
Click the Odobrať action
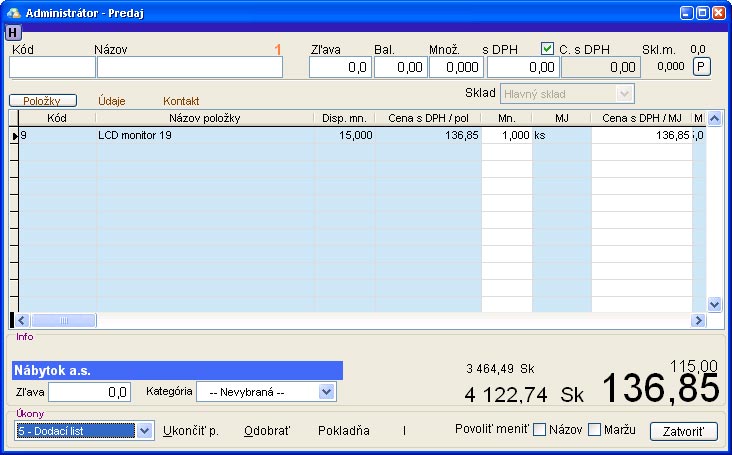(x=266, y=431)
